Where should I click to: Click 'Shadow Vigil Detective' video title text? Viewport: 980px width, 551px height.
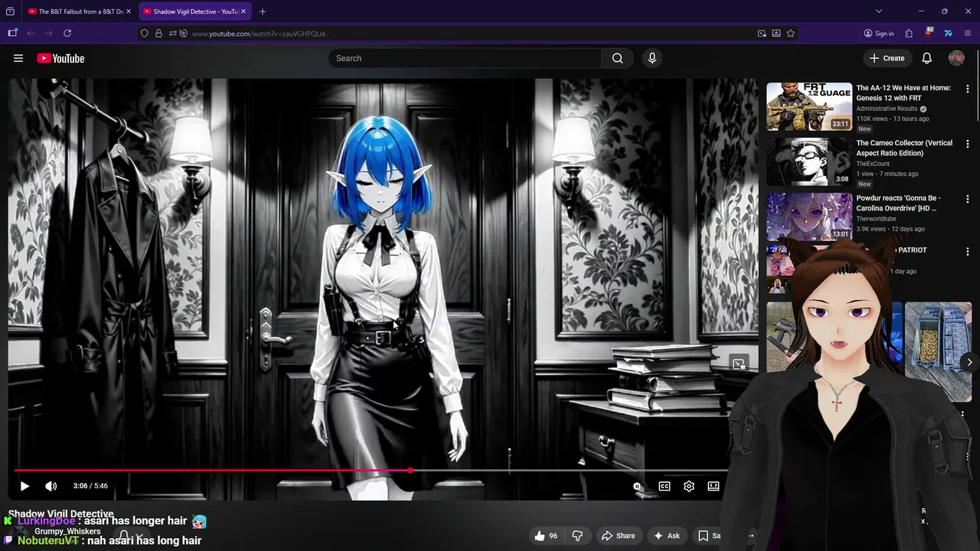pos(60,514)
